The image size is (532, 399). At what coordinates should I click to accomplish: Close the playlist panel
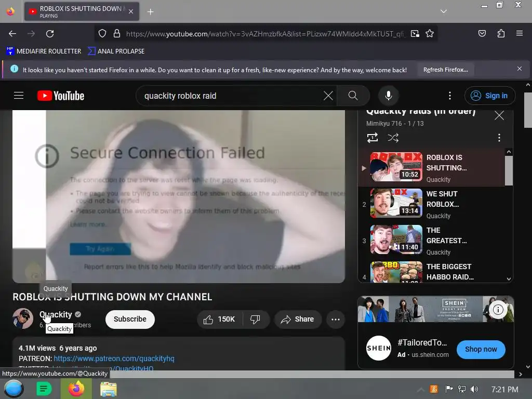pos(499,115)
